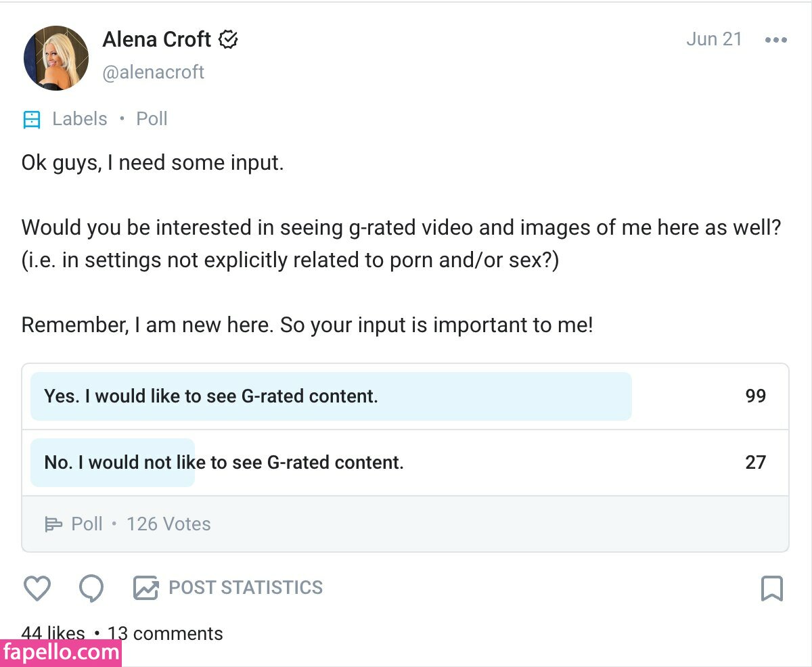Image resolution: width=812 pixels, height=667 pixels.
Task: Bookmark this post
Action: [x=772, y=589]
